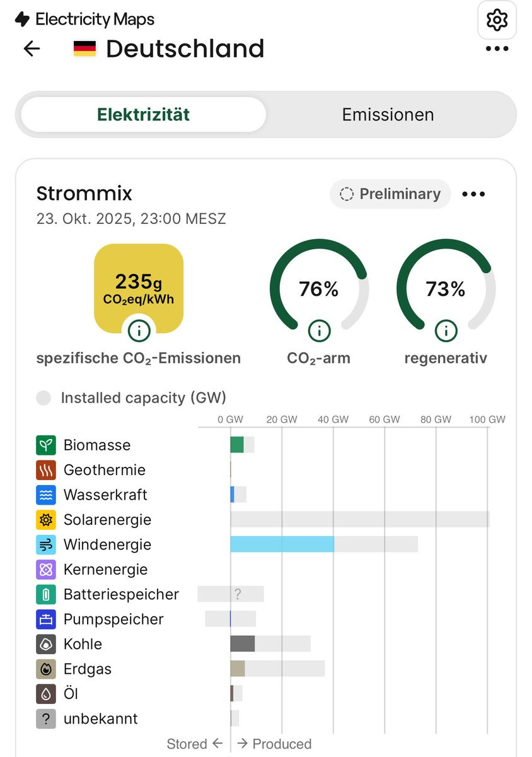The height and width of the screenshot is (757, 532).
Task: Open the three-dot menu next to Deutschland
Action: (497, 49)
